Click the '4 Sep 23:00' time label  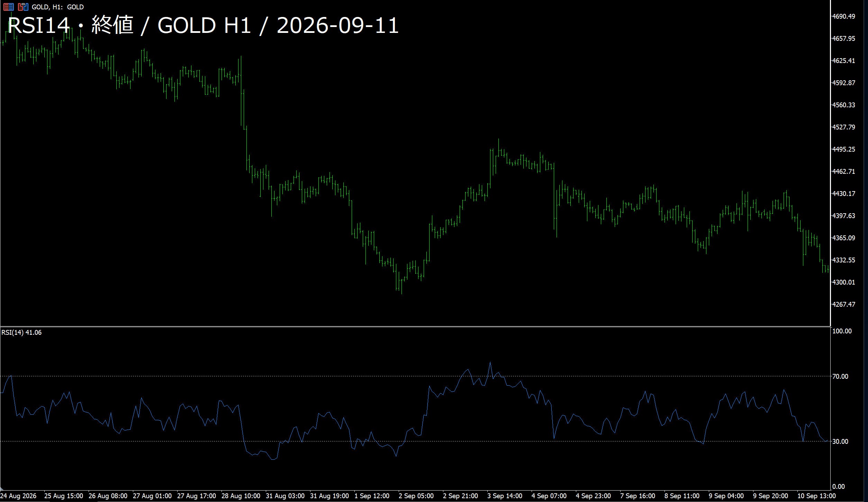tap(594, 496)
